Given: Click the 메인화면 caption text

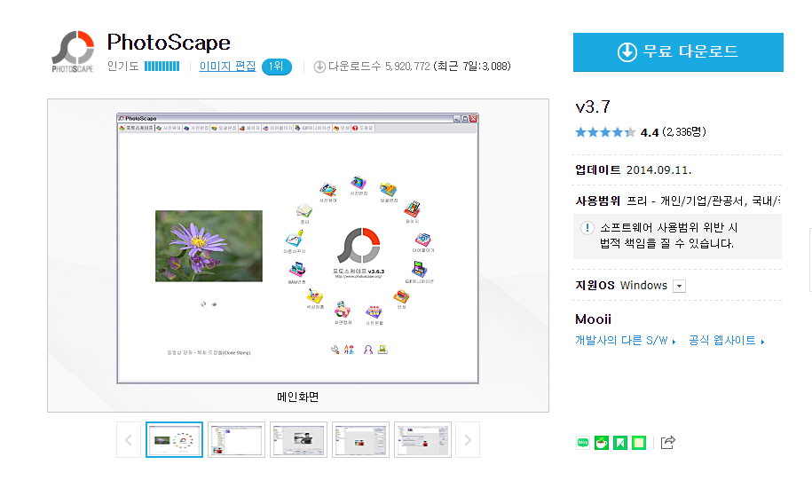Looking at the screenshot, I should pyautogui.click(x=298, y=397).
